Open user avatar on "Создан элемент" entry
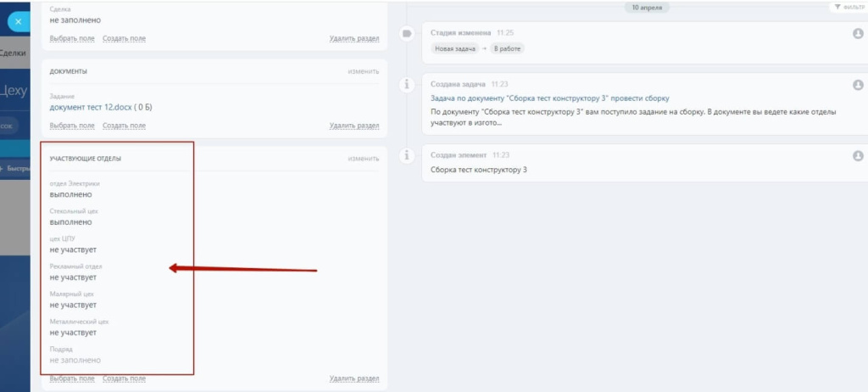The width and height of the screenshot is (868, 392). pos(858,155)
